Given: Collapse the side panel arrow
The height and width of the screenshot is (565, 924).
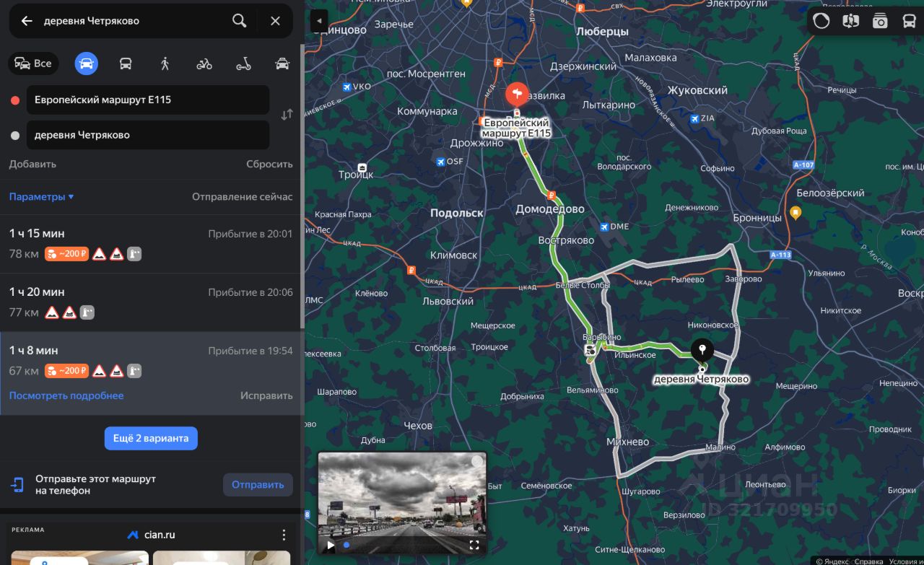Looking at the screenshot, I should 320,21.
